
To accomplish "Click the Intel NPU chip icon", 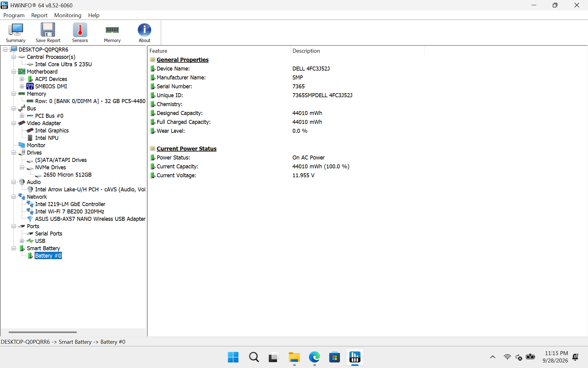I will click(x=30, y=138).
